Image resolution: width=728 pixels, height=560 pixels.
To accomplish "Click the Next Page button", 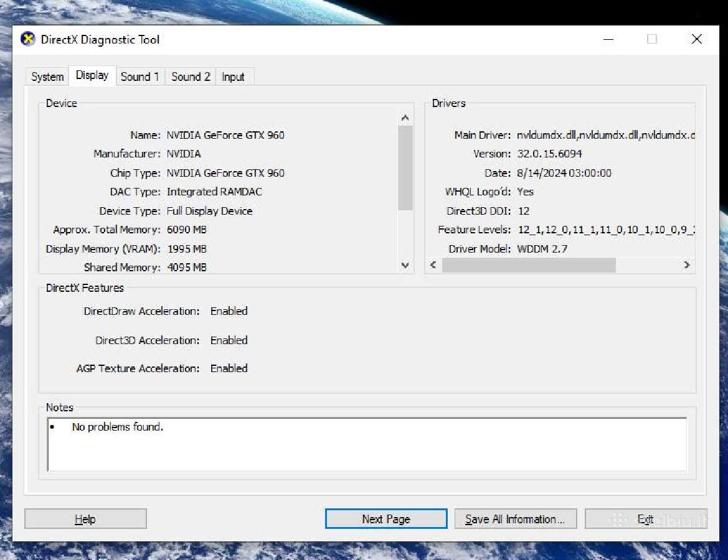I will pyautogui.click(x=386, y=519).
